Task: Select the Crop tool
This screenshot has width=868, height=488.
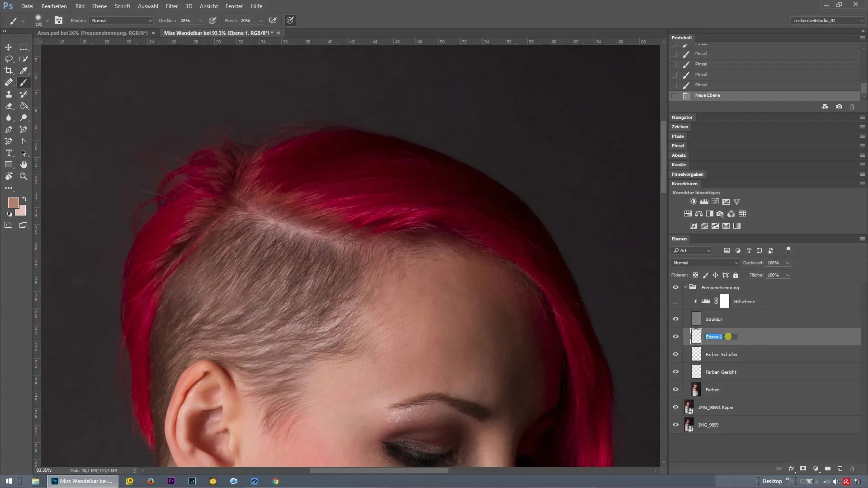Action: [x=9, y=70]
